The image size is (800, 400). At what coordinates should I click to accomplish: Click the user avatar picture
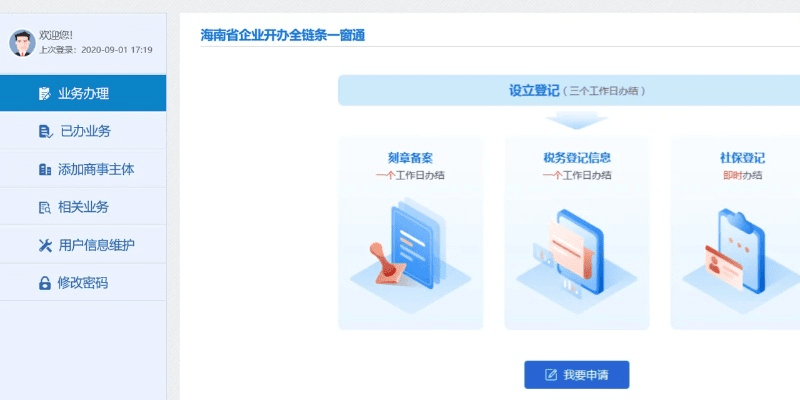coord(22,43)
